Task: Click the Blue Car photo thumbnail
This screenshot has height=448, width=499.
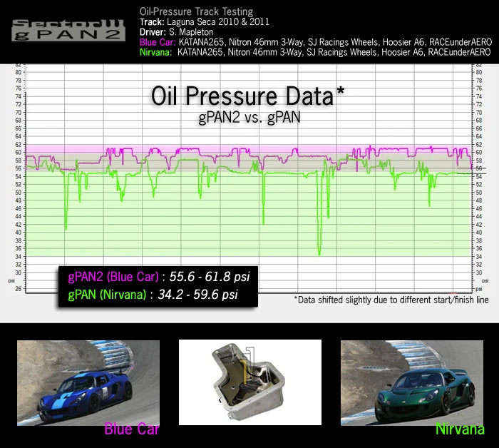Action: coord(88,383)
